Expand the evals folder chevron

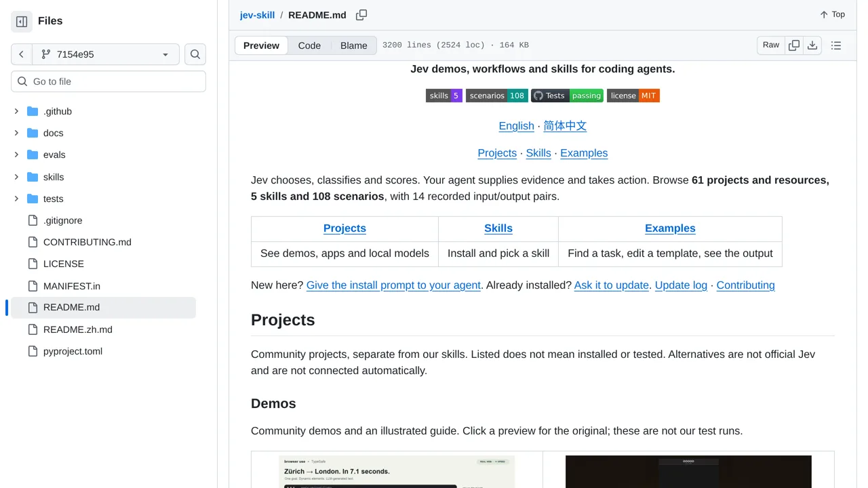16,155
